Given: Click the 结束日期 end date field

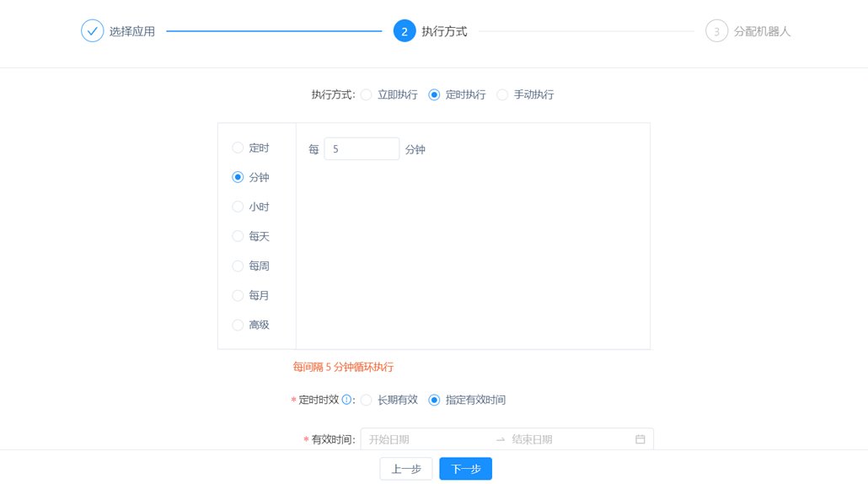Looking at the screenshot, I should click(x=569, y=439).
